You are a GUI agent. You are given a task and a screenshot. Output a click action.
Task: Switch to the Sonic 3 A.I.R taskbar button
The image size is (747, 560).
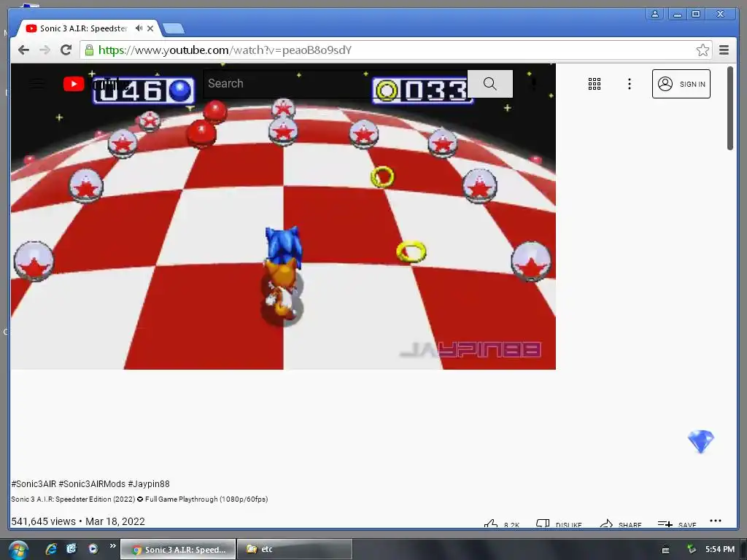point(178,550)
